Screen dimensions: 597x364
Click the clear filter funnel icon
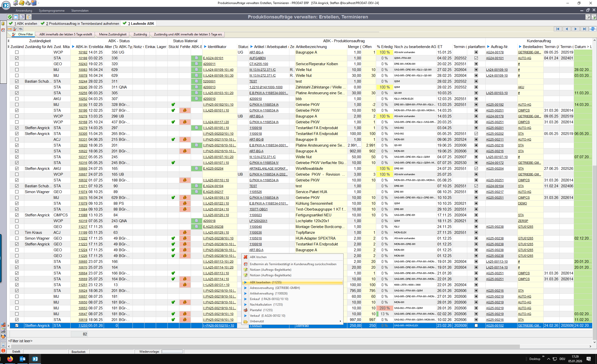click(x=15, y=29)
